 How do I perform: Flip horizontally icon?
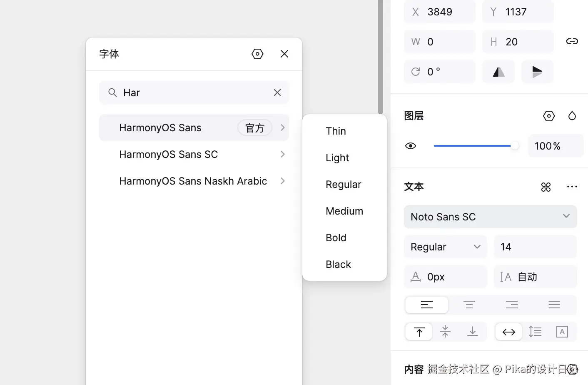click(x=498, y=72)
